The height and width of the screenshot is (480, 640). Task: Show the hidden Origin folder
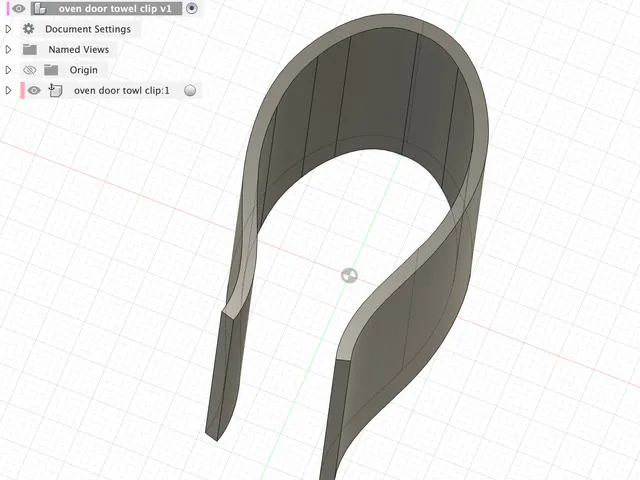29,70
